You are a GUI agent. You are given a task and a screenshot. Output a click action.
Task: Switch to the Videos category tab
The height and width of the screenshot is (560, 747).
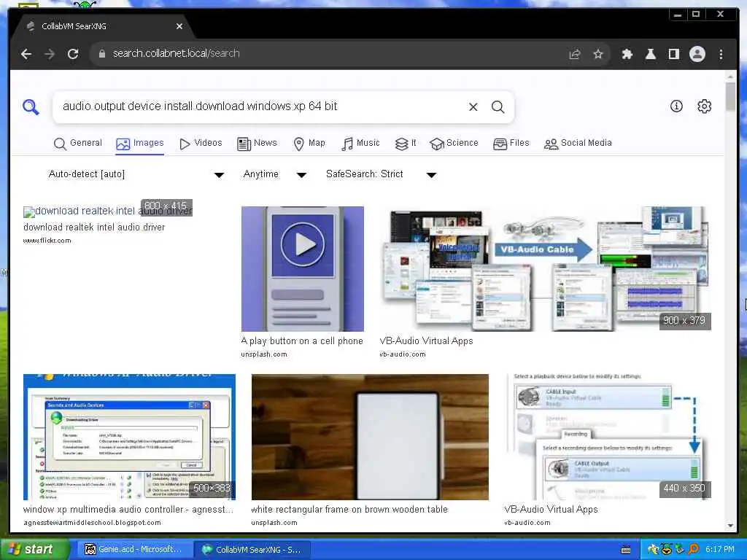coord(201,144)
